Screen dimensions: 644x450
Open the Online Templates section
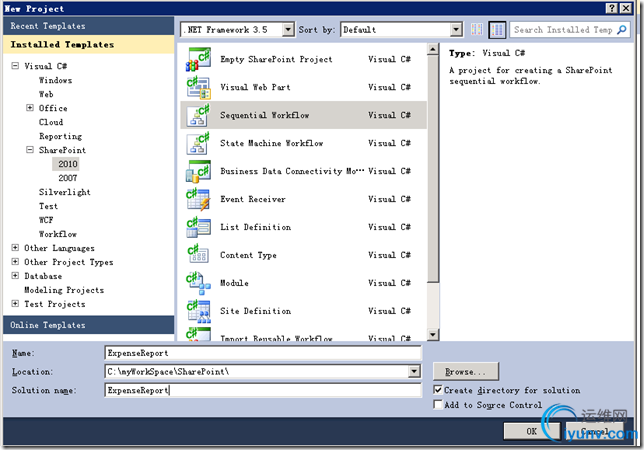pos(88,325)
